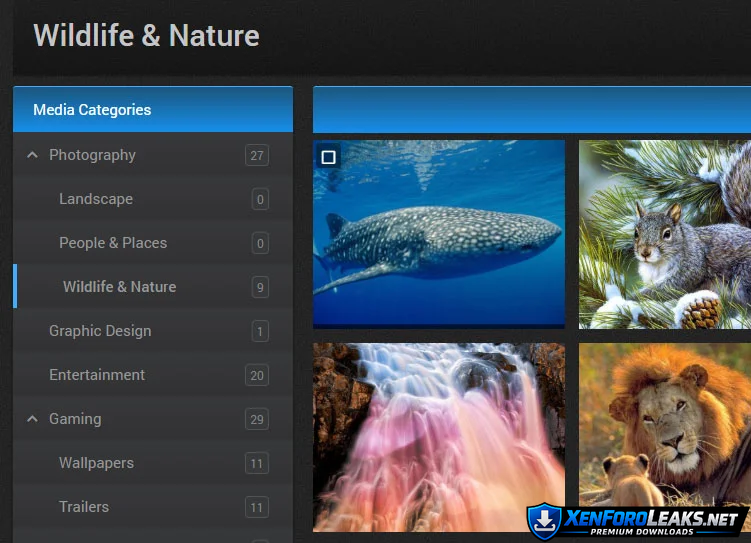Open the Entertainment category
The height and width of the screenshot is (543, 751).
97,375
